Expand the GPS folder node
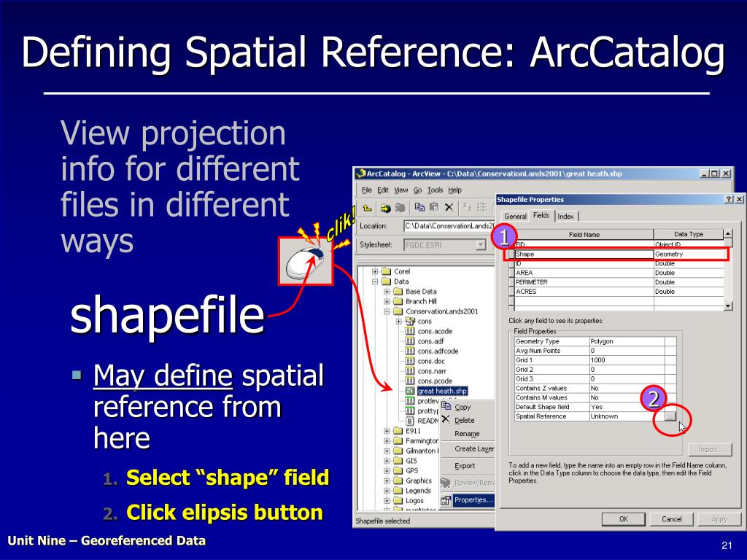The height and width of the screenshot is (560, 747). 387,471
